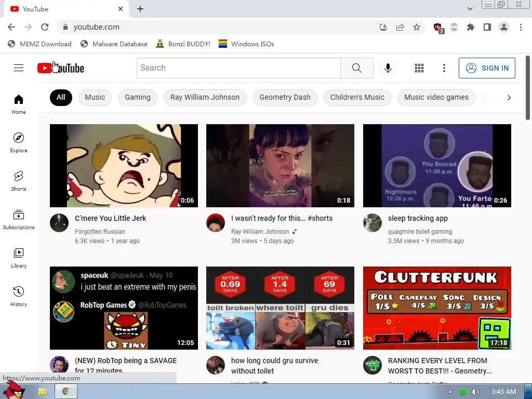Open the RobTop SAVAGE video thumbnail
Viewport: 532px width, 399px height.
124,308
